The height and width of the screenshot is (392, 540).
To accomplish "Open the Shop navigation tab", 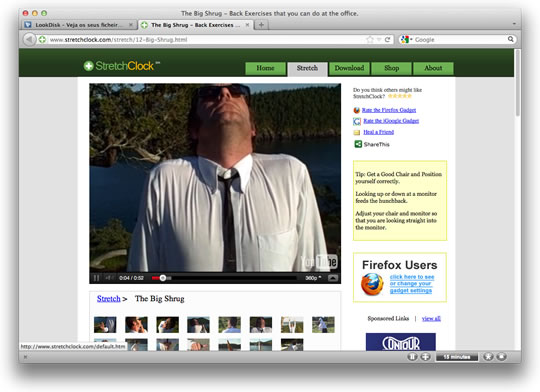I will coord(391,68).
